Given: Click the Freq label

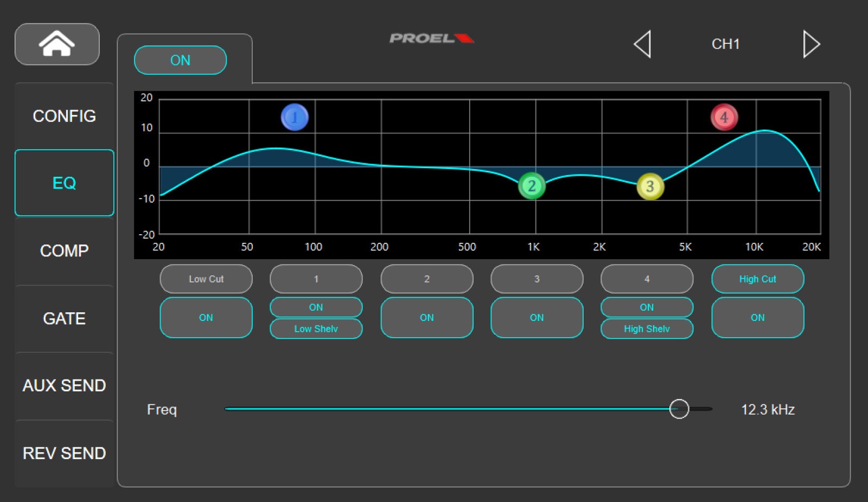Looking at the screenshot, I should 162,409.
